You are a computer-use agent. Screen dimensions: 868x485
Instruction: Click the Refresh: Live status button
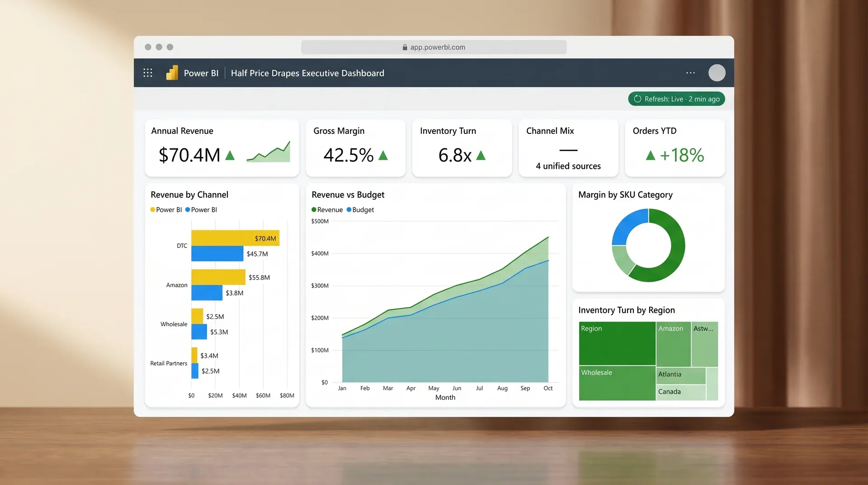coord(676,99)
